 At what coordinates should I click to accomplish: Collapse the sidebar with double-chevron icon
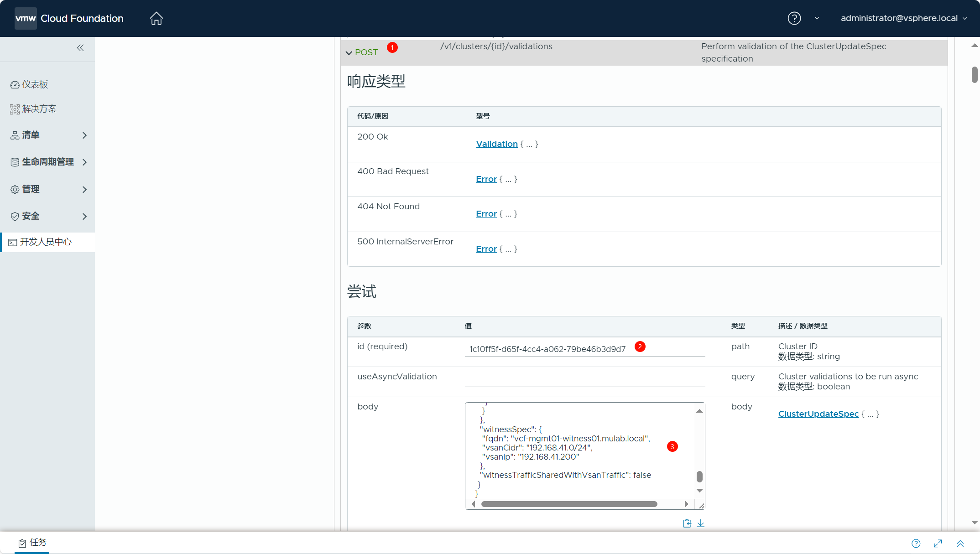pos(80,48)
